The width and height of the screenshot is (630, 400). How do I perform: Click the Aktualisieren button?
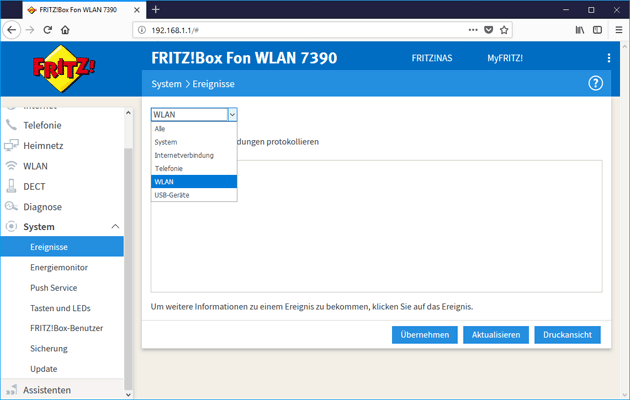pos(496,335)
